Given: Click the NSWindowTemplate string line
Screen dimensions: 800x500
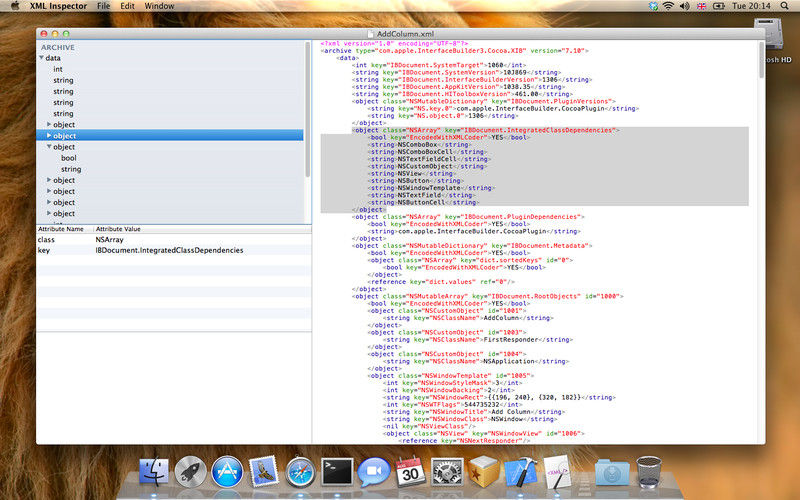Looking at the screenshot, I should point(431,188).
